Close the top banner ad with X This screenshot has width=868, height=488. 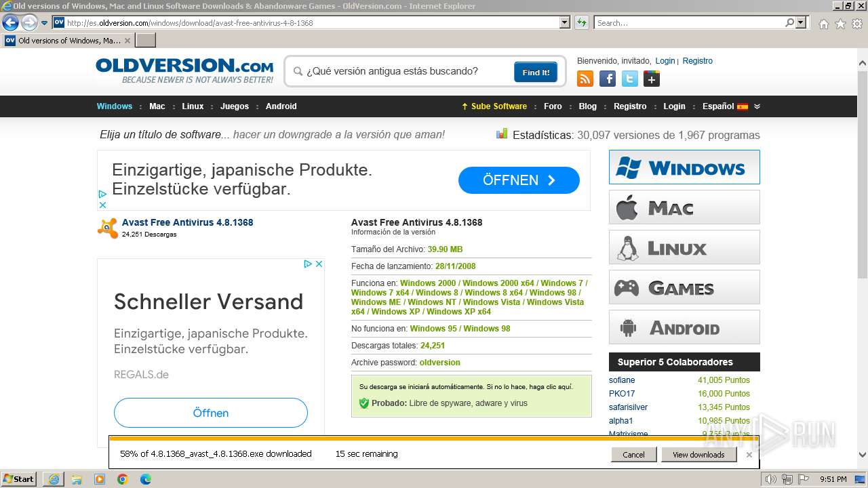[102, 205]
